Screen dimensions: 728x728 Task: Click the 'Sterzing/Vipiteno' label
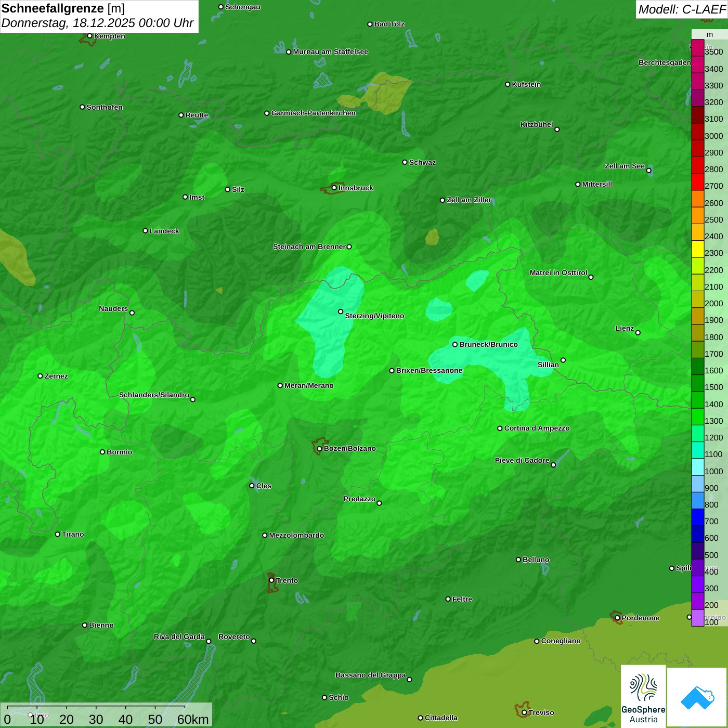pos(374,316)
